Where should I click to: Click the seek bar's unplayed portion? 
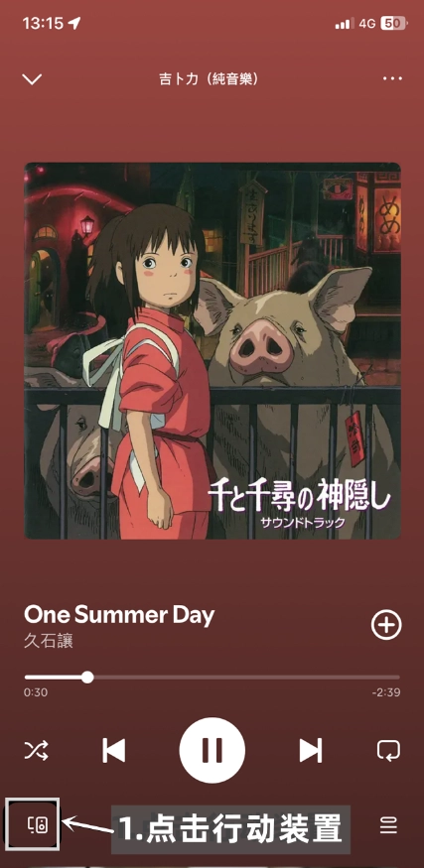tap(246, 677)
